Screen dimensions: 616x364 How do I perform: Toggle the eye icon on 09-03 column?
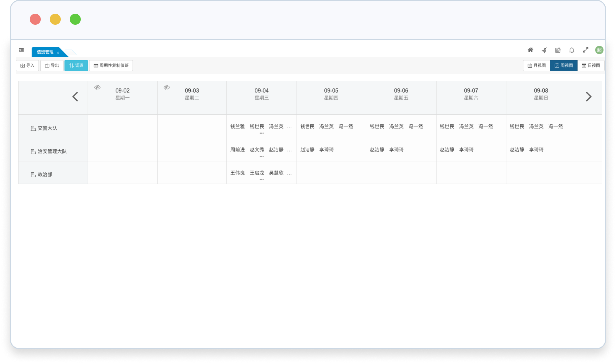click(167, 88)
